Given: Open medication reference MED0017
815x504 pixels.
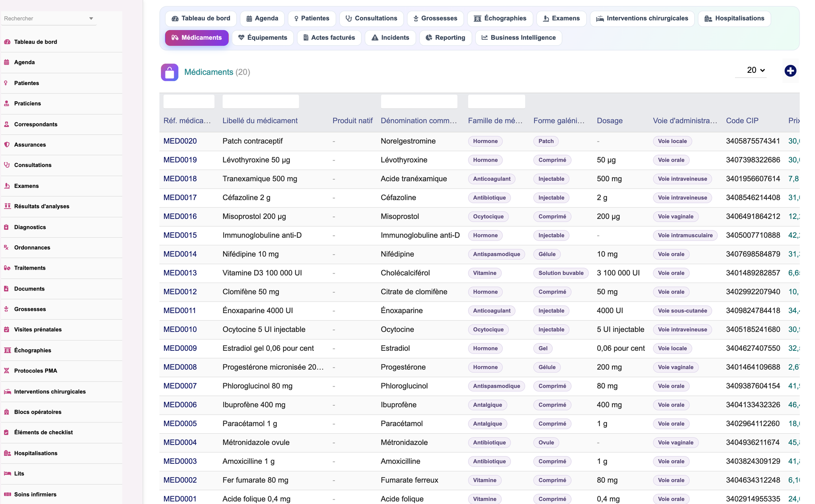Looking at the screenshot, I should tap(180, 198).
